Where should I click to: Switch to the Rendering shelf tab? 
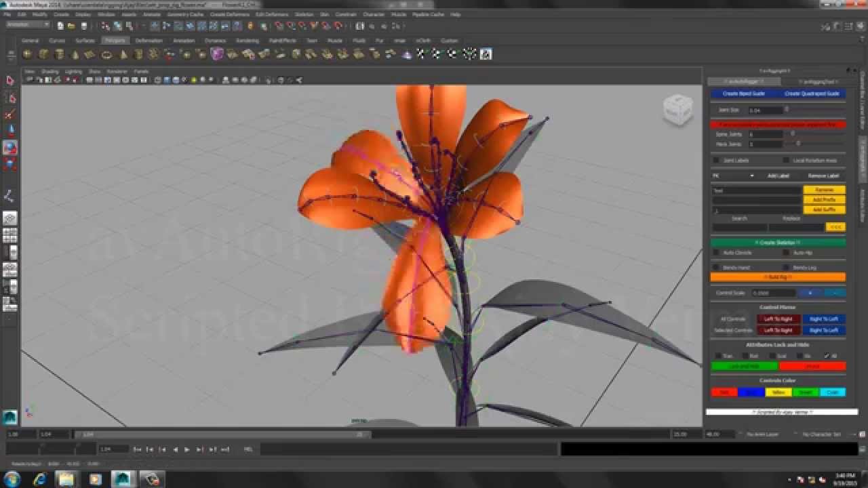(248, 41)
